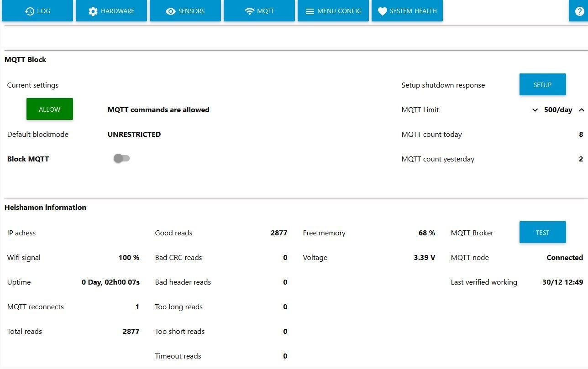Decrease MQTT Limit with down chevron

pyautogui.click(x=535, y=110)
